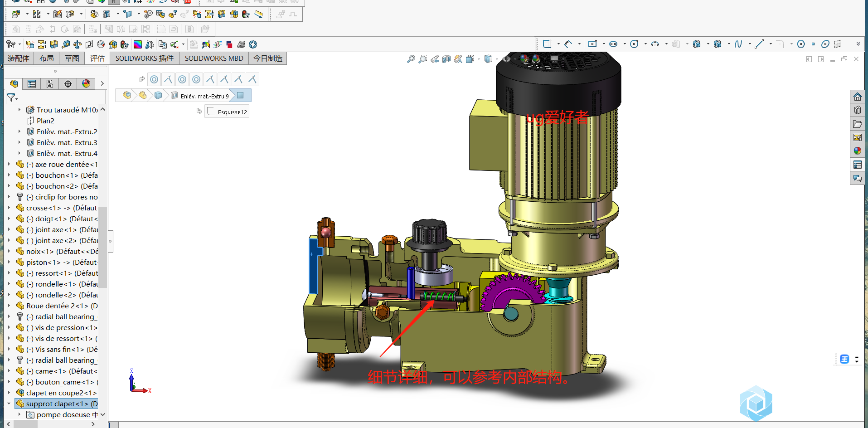Select the Polygon sketch tool
Viewport: 868px width, 428px height.
point(801,44)
